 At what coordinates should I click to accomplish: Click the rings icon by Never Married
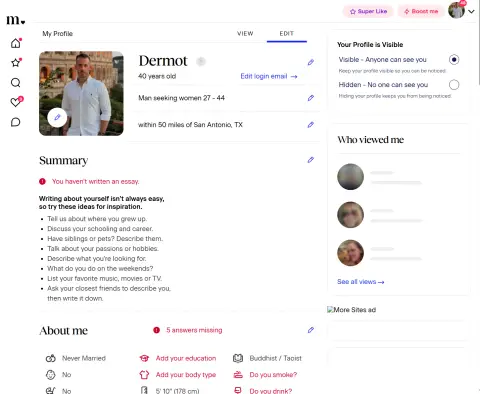click(50, 358)
